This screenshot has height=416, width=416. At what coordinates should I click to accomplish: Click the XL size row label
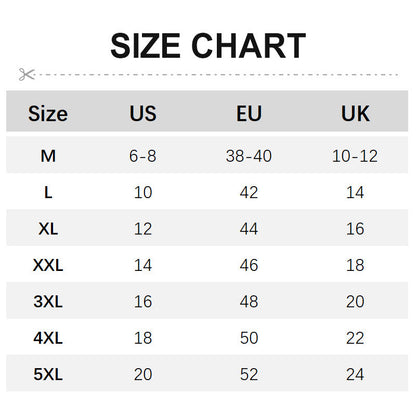(48, 229)
